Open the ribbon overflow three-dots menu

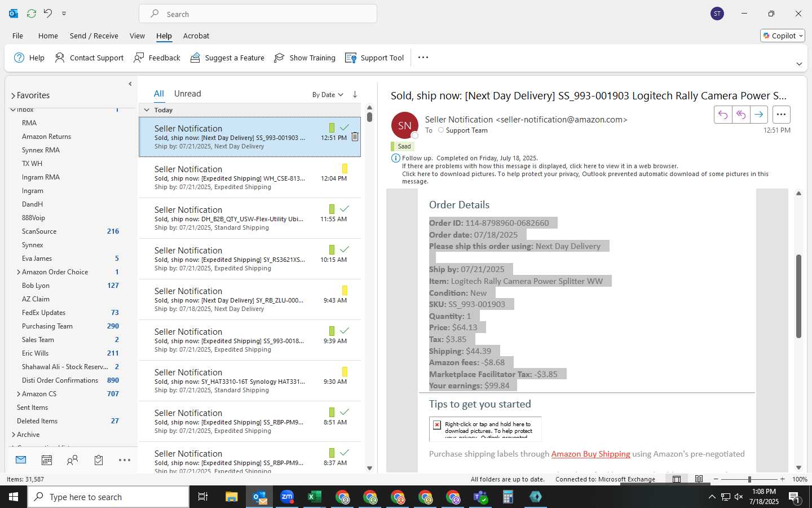(x=423, y=58)
